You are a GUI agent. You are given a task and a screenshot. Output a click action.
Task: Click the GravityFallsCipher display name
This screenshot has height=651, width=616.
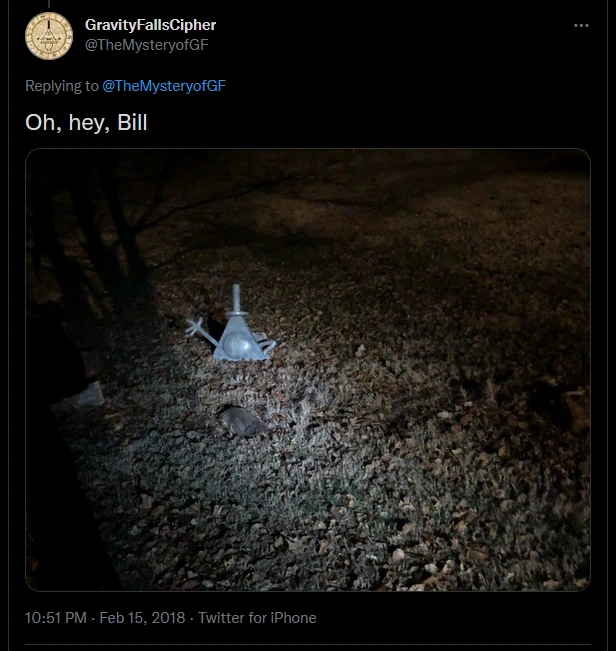150,25
